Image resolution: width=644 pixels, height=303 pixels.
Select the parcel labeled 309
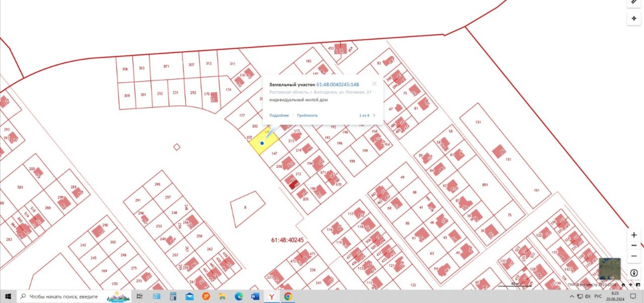coord(127,95)
